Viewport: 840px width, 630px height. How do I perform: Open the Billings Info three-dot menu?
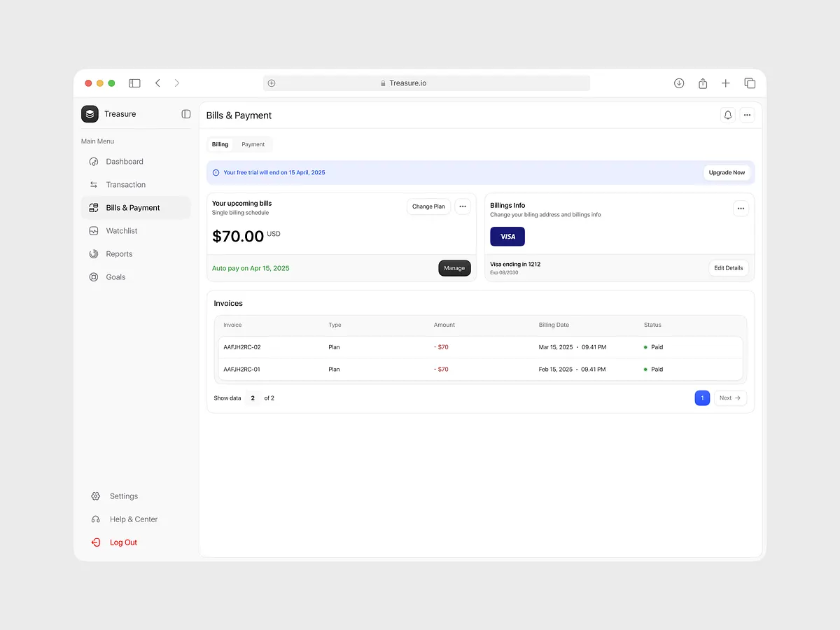coord(741,208)
